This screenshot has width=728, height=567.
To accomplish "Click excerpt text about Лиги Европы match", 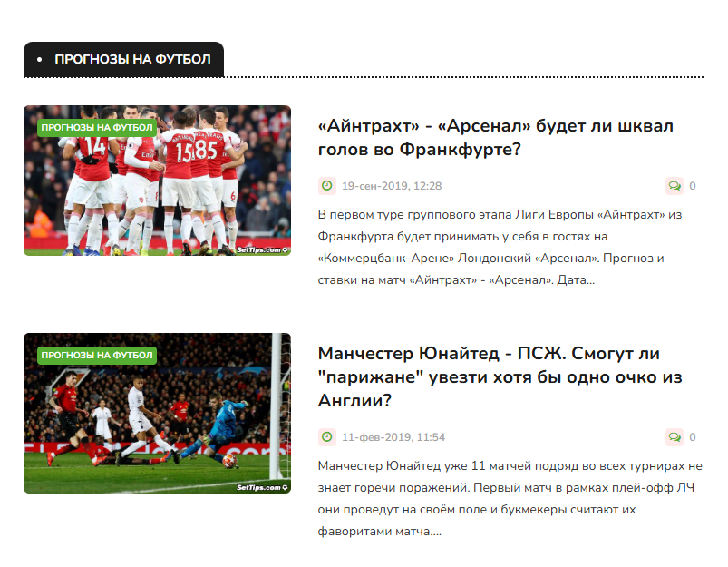I will point(500,248).
